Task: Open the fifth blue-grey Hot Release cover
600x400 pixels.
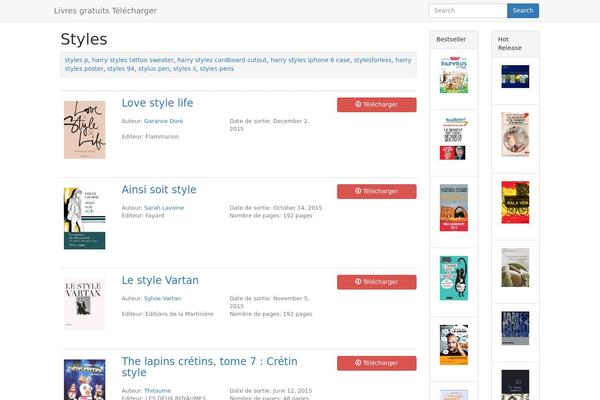Action: pyautogui.click(x=515, y=328)
